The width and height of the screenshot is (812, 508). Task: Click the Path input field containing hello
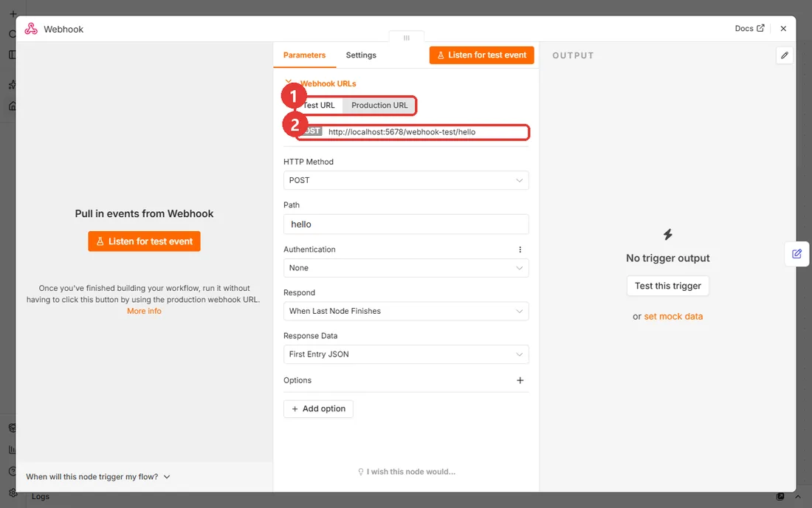(406, 224)
